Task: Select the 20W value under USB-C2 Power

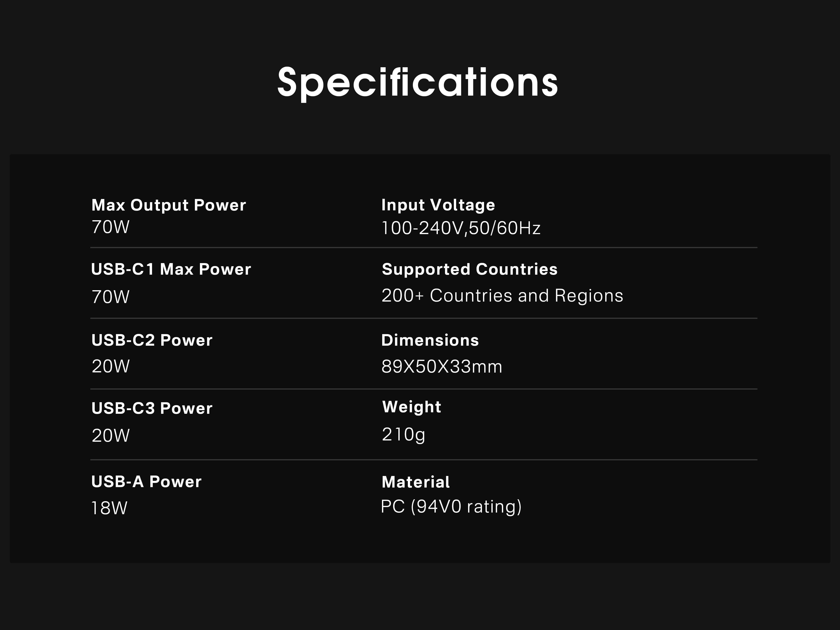Action: coord(110,366)
